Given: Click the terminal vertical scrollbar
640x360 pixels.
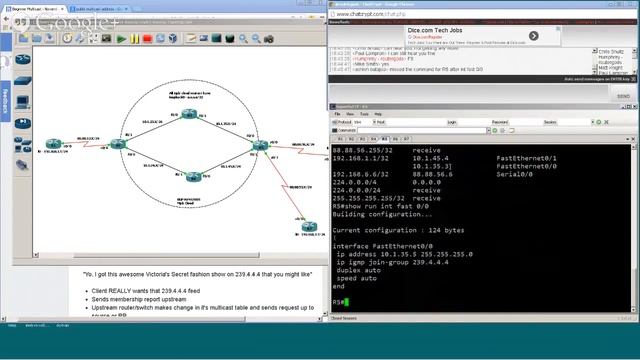Looking at the screenshot, I should pos(634,229).
